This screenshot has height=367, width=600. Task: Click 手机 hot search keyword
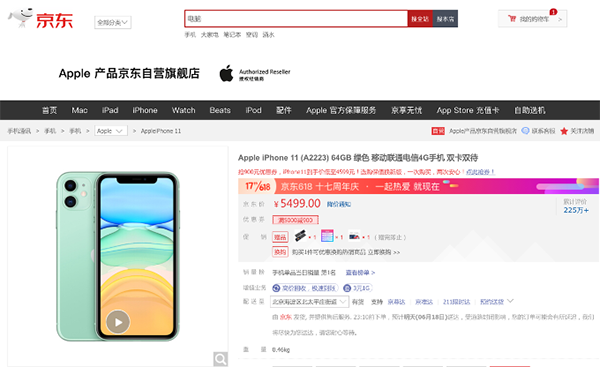pyautogui.click(x=190, y=35)
